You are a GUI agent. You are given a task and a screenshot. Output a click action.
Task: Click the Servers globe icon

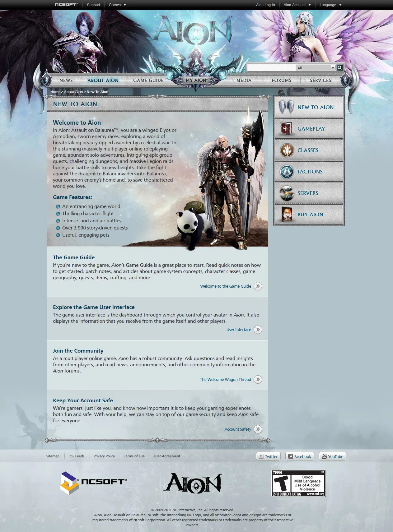(287, 193)
